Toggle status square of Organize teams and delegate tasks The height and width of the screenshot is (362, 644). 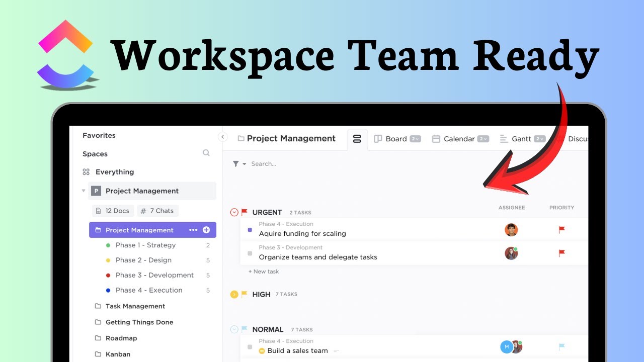[x=250, y=253]
